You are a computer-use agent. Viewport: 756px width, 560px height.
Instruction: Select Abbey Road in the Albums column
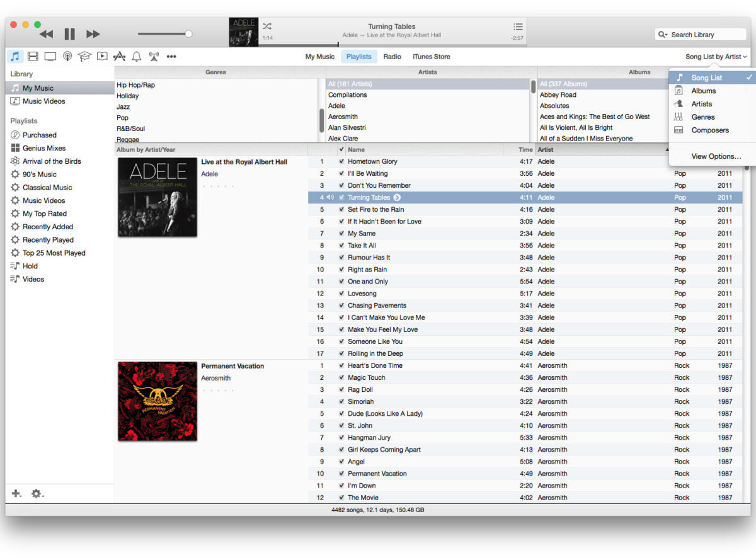603,95
